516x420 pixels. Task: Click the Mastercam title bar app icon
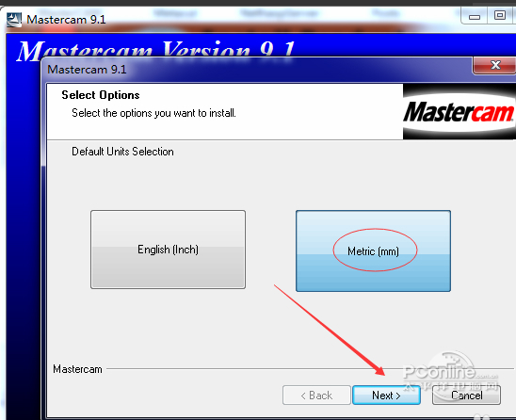(14, 20)
